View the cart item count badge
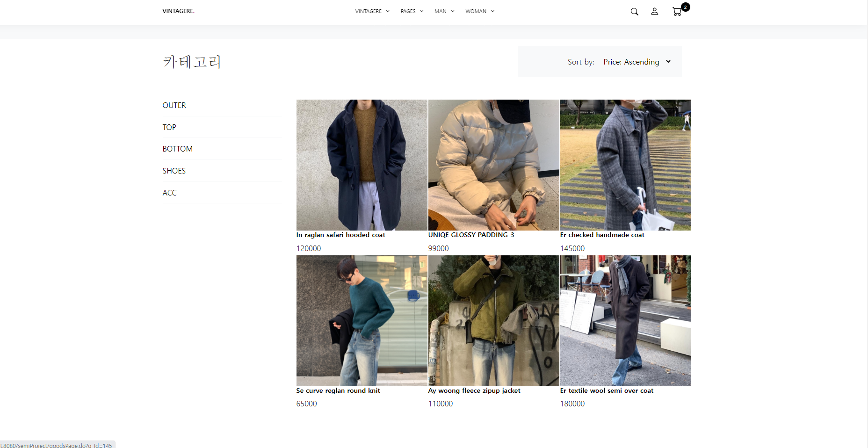This screenshot has width=868, height=448. point(685,7)
